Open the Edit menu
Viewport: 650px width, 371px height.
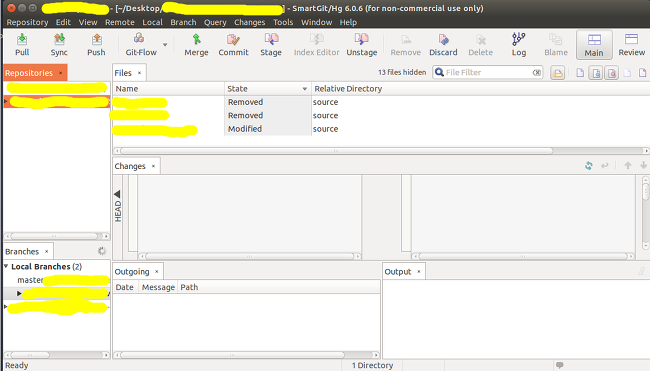point(63,22)
